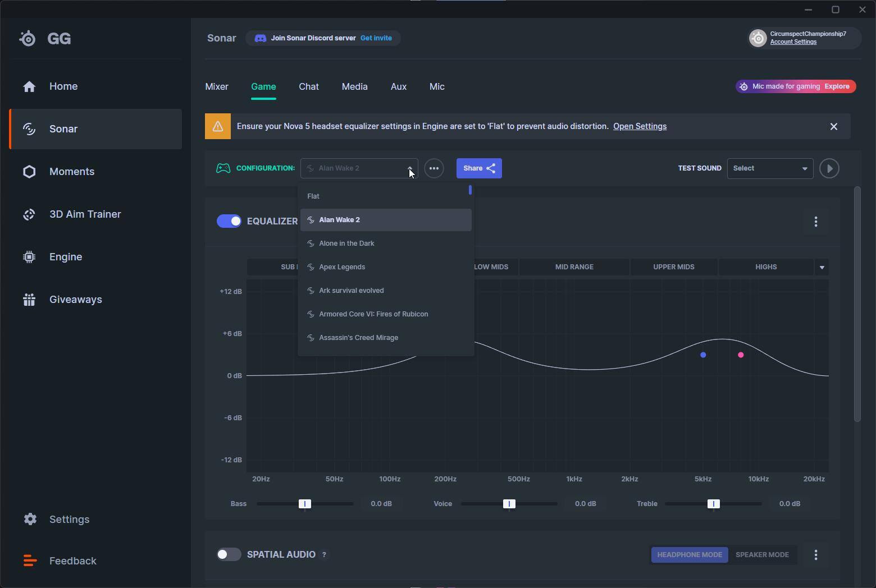Open Settings link in warning banner
876x588 pixels.
pos(640,126)
